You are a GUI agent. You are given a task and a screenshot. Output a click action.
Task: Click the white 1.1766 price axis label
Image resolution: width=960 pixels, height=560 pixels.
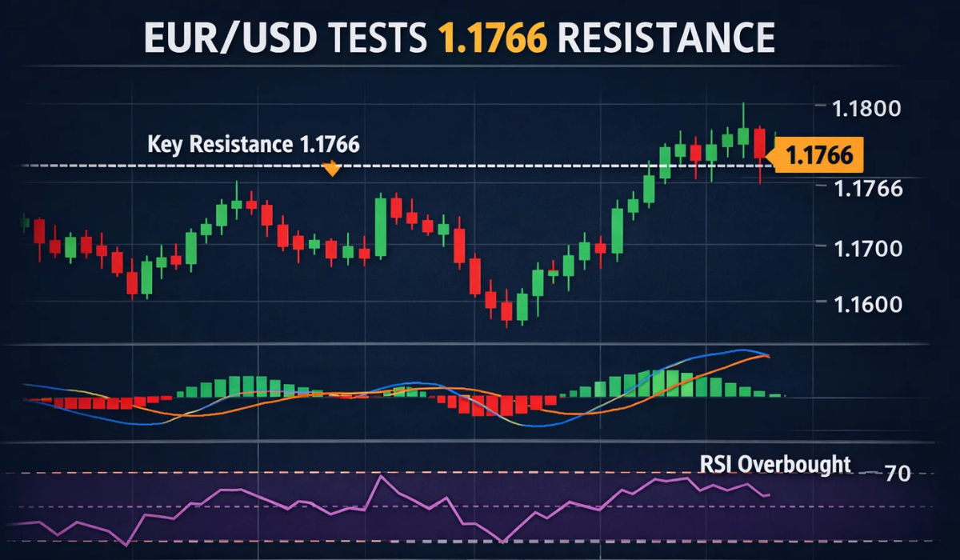click(868, 189)
